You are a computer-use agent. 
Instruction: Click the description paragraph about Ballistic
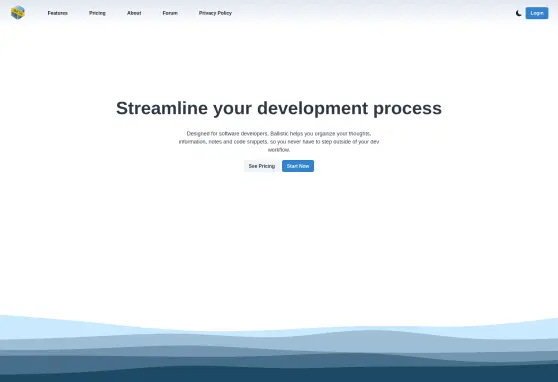(x=279, y=142)
